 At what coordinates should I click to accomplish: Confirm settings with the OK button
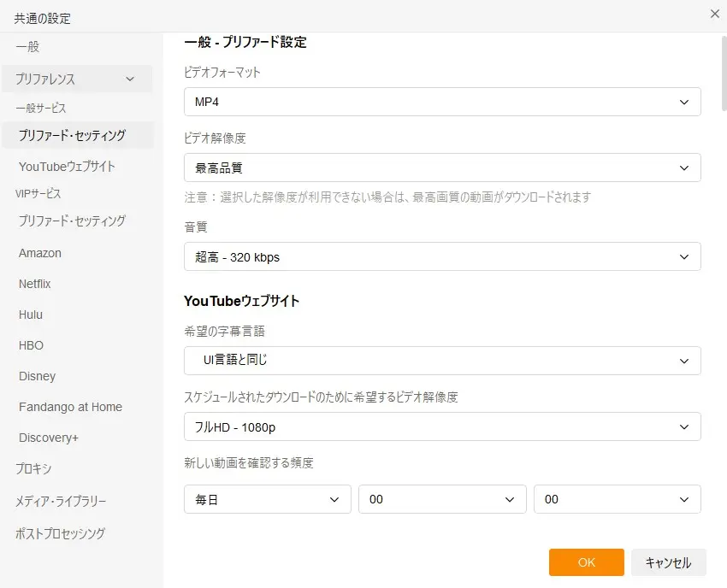click(x=587, y=562)
